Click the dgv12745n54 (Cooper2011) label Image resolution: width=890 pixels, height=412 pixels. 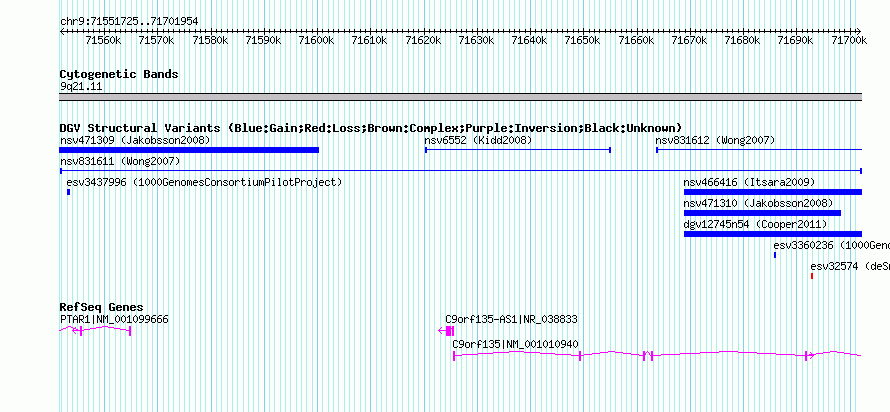click(x=755, y=224)
